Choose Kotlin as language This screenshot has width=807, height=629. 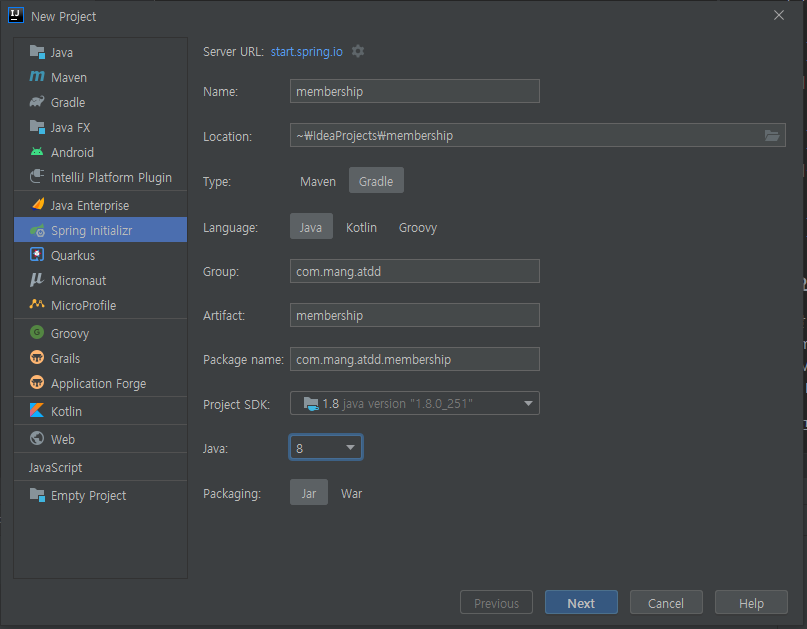coord(361,227)
